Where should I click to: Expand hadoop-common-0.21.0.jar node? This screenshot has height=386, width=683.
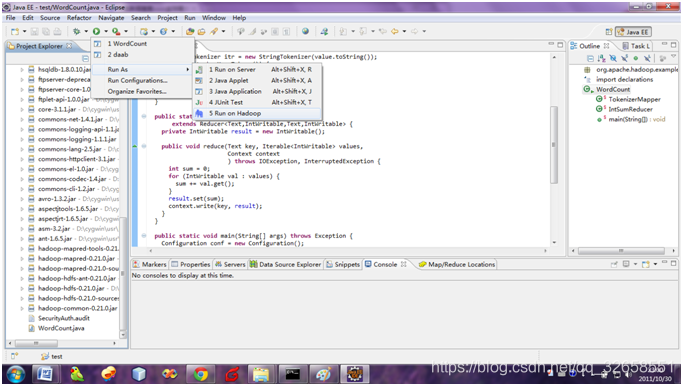pos(22,308)
